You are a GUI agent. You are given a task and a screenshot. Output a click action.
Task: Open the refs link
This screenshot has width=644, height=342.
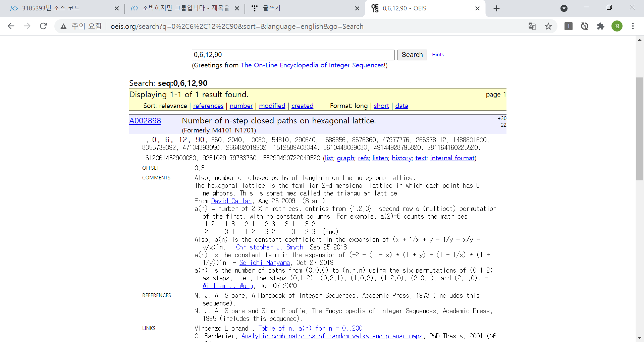[x=363, y=158]
